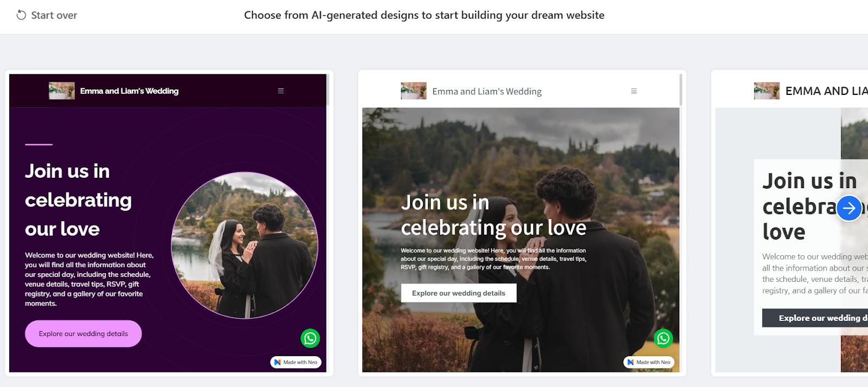Click WhatsApp icon in photo background design

pyautogui.click(x=663, y=339)
